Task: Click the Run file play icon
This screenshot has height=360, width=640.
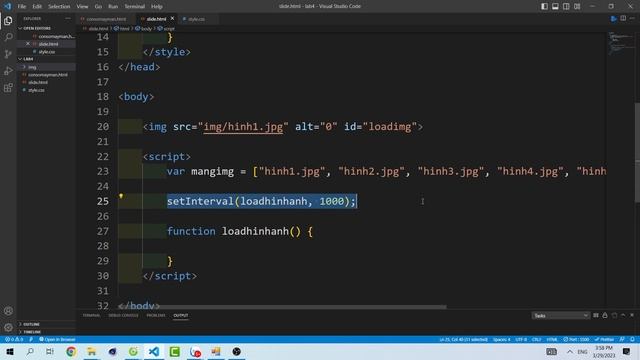Action: 613,19
